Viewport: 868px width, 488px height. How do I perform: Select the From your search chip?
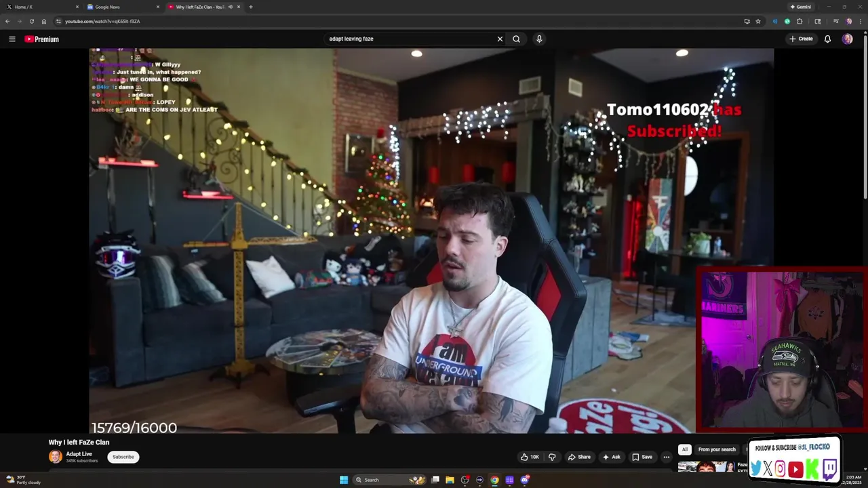pos(717,449)
